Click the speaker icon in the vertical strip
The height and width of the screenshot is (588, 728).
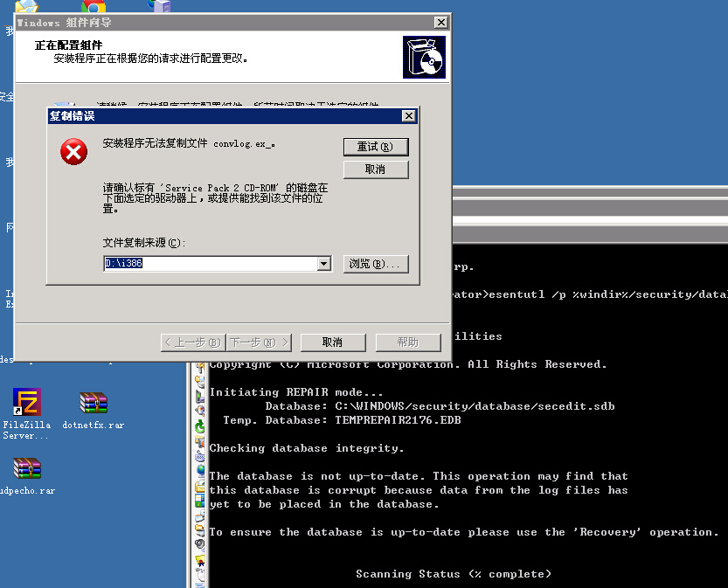199,544
